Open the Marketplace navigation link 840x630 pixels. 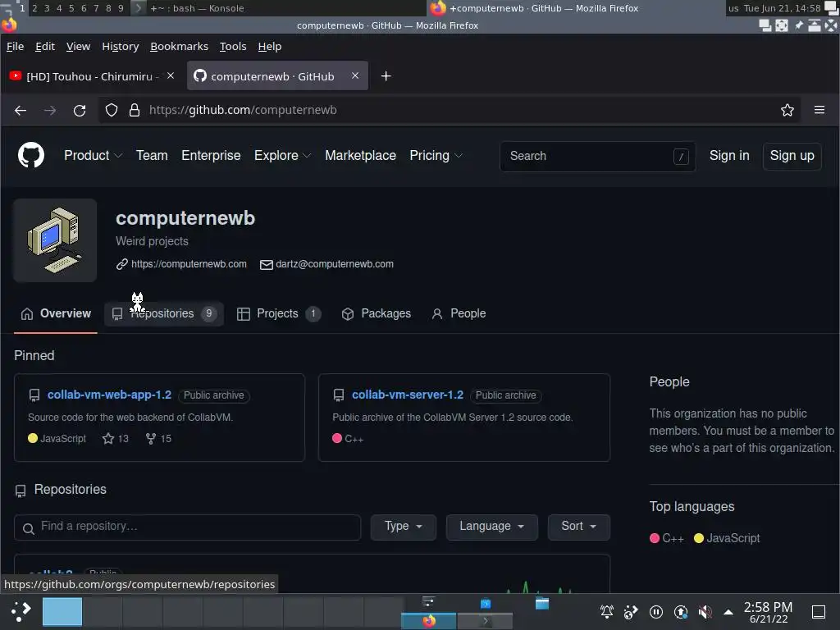click(361, 155)
